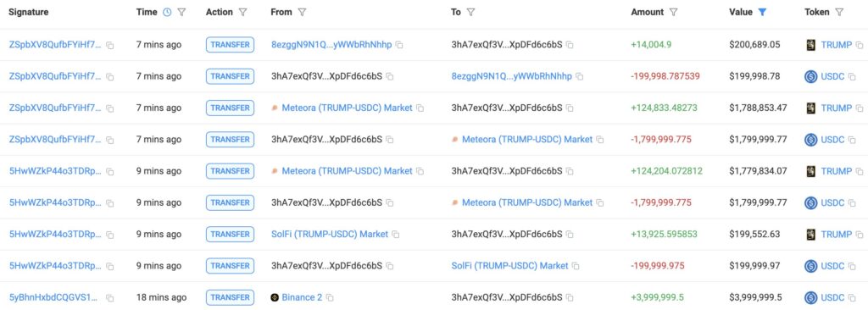868x310 pixels.
Task: Copy the Binance 2 address
Action: (x=330, y=298)
